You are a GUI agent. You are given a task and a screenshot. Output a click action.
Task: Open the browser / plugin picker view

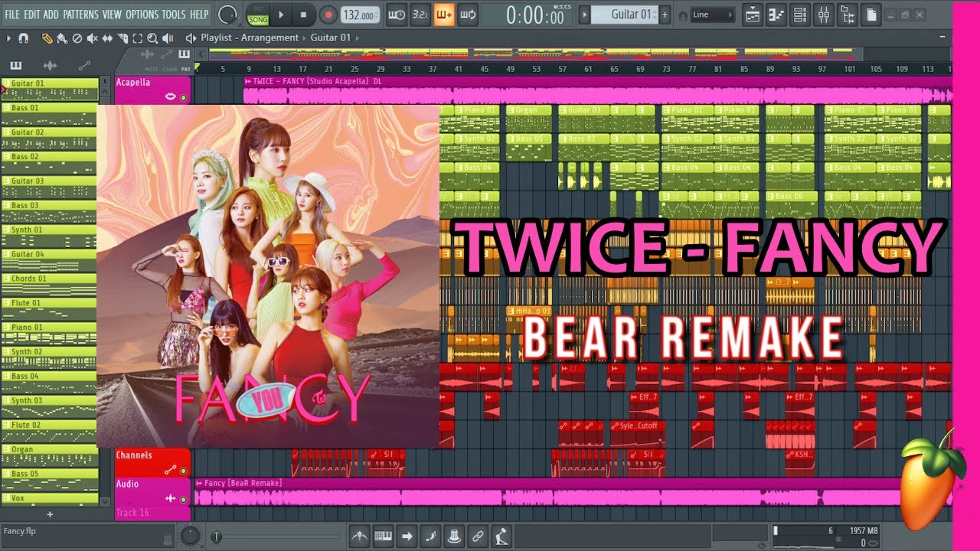pos(848,14)
